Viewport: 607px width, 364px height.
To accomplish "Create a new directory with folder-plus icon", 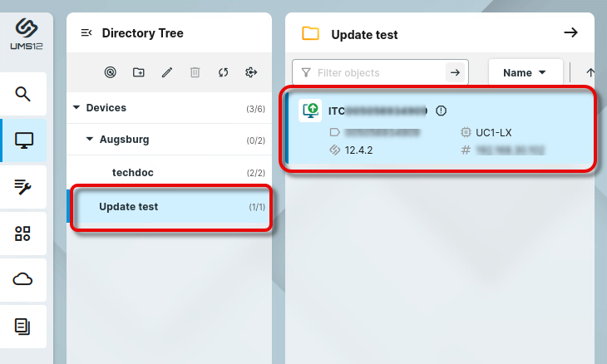I will point(139,72).
